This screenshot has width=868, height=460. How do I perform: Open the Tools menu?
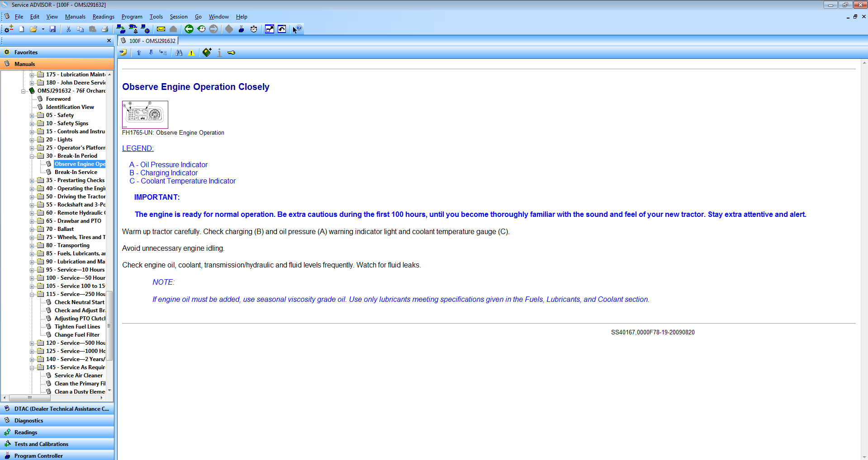click(156, 17)
